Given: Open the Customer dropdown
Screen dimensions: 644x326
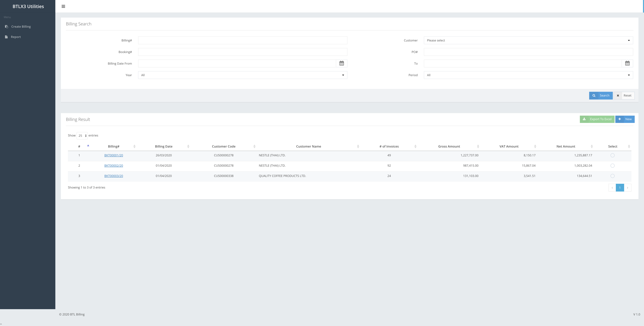Looking at the screenshot, I should 528,40.
